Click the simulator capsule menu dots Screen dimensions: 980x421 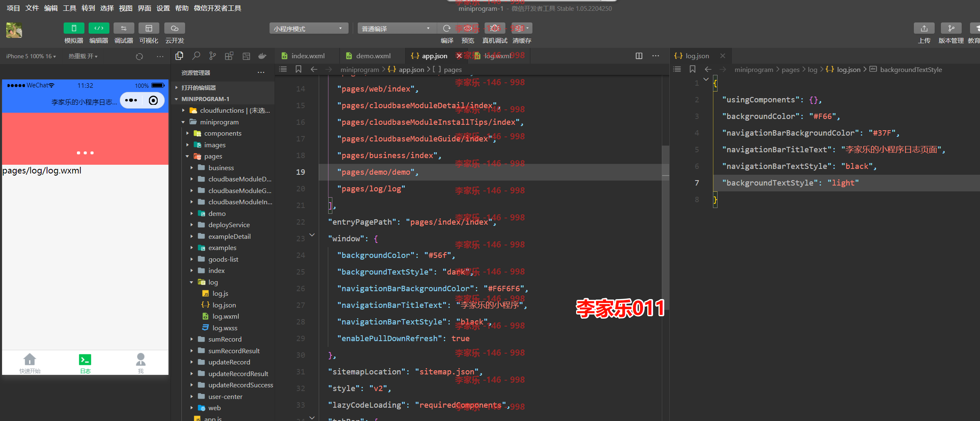coord(131,100)
